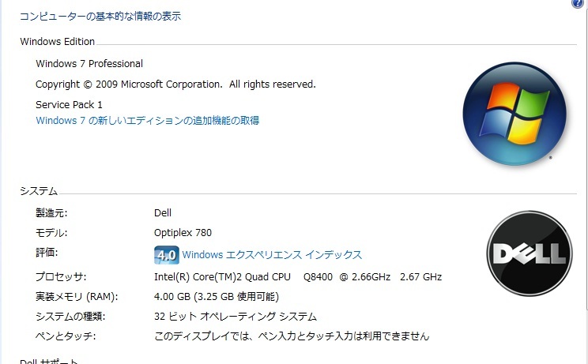
Task: Click the Optiplex 780 model value
Action: tap(183, 233)
